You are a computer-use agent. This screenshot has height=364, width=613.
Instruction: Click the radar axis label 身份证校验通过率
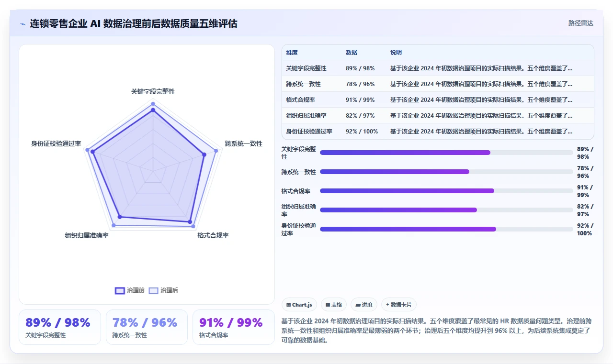pyautogui.click(x=56, y=143)
